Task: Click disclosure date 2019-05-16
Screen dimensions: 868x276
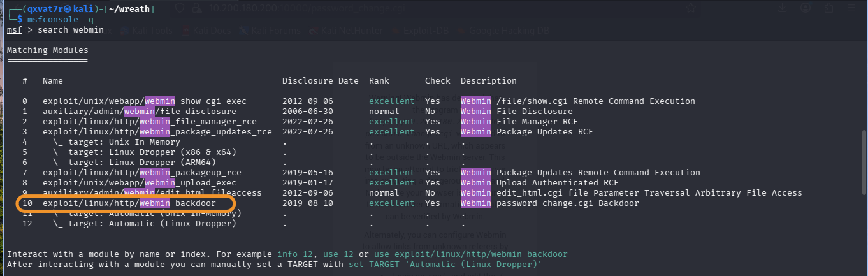Action: tap(308, 173)
